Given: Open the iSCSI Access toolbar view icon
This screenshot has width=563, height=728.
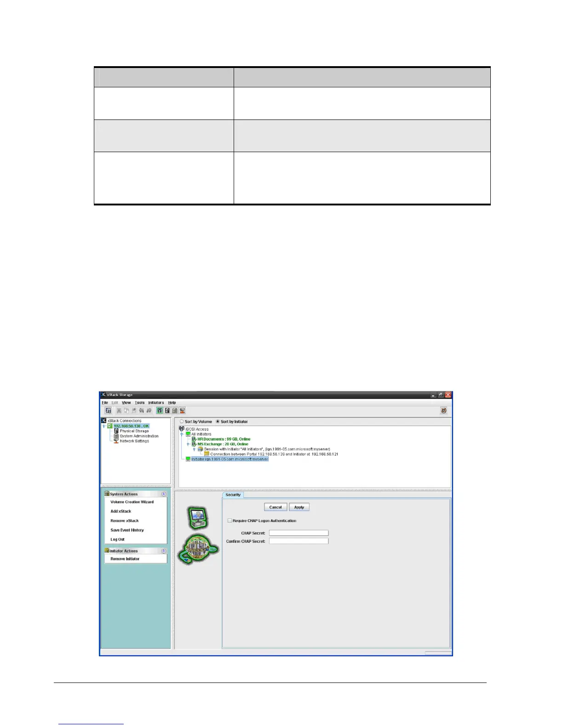Looking at the screenshot, I should (x=160, y=410).
